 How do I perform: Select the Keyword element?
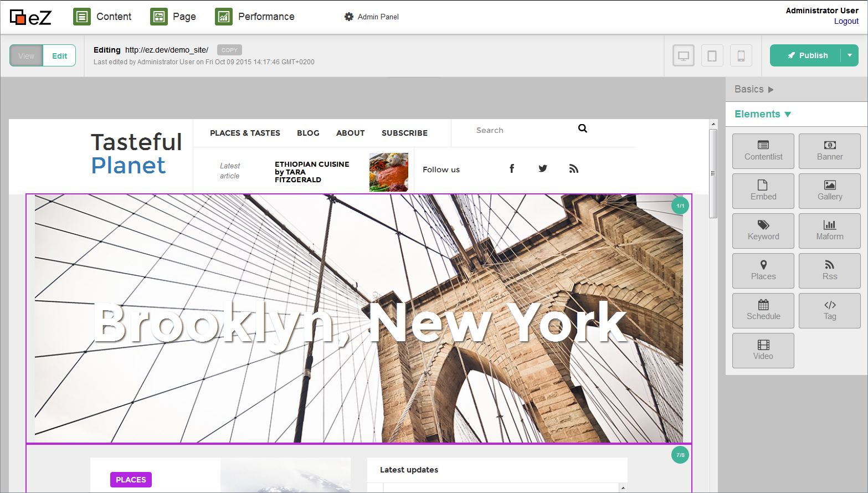(x=763, y=231)
